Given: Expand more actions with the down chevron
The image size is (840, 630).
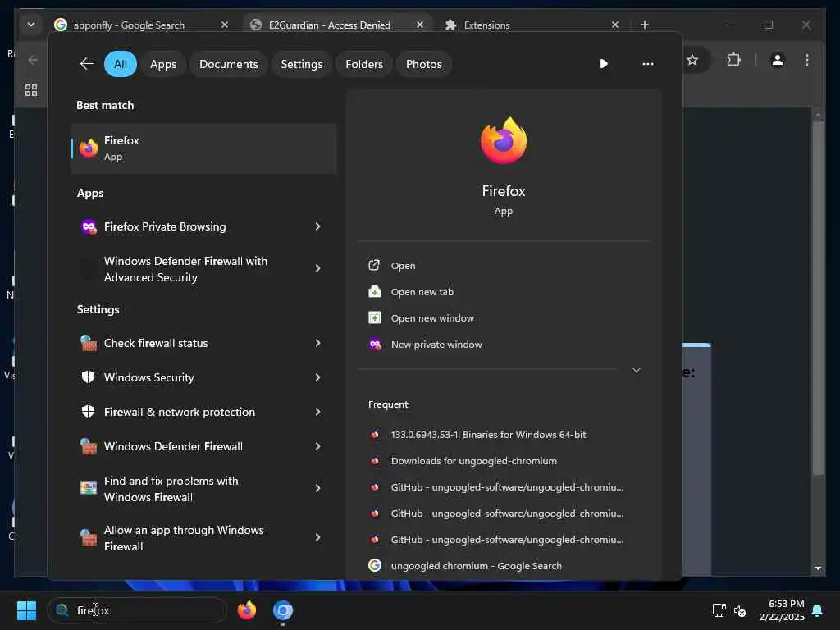Looking at the screenshot, I should coord(637,370).
